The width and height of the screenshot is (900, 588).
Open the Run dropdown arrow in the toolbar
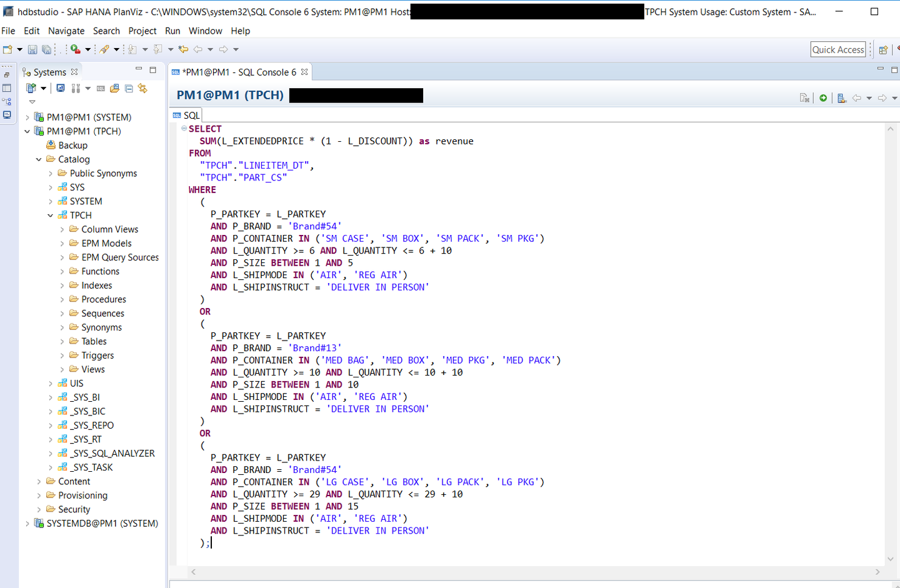[x=87, y=49]
